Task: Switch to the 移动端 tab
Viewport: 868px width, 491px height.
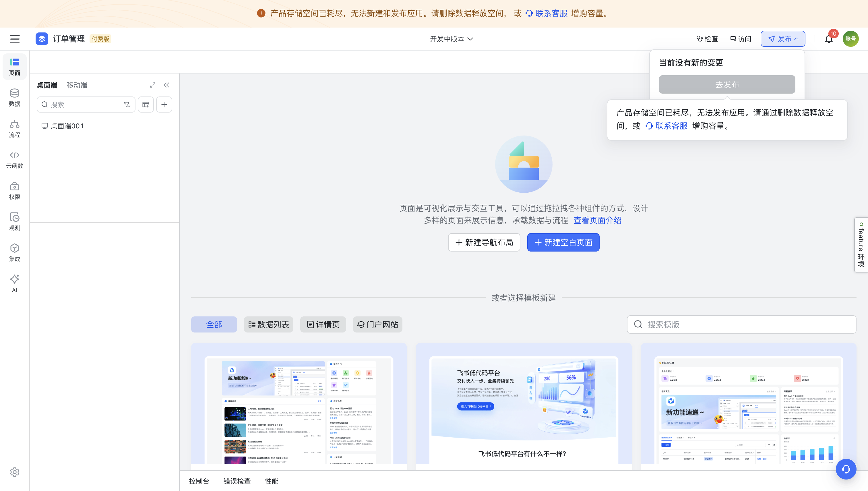Action: (77, 85)
